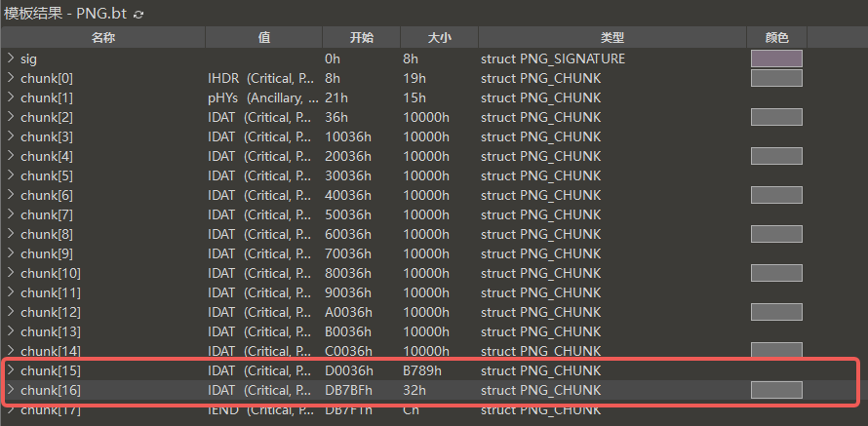
Task: Expand chunk[0] IHDR tree node
Action: pos(11,78)
